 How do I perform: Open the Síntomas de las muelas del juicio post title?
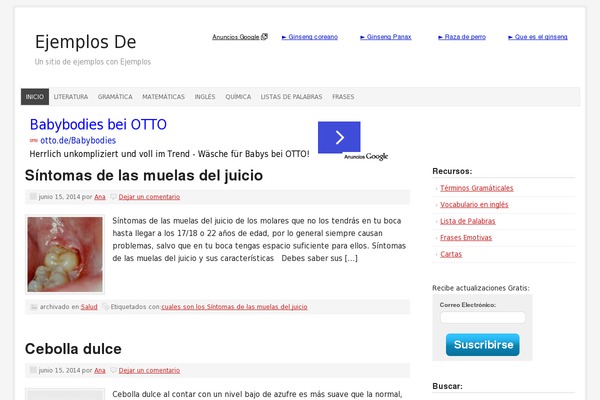coord(144,175)
